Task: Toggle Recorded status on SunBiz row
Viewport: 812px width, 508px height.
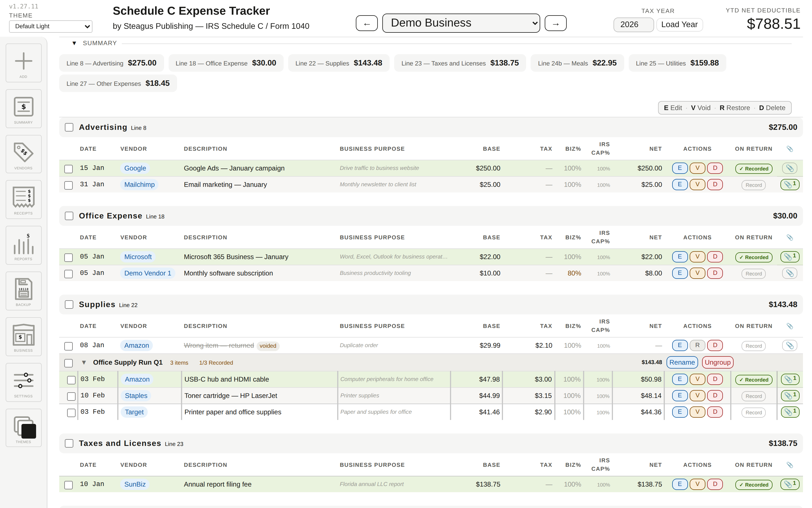Action: click(754, 485)
